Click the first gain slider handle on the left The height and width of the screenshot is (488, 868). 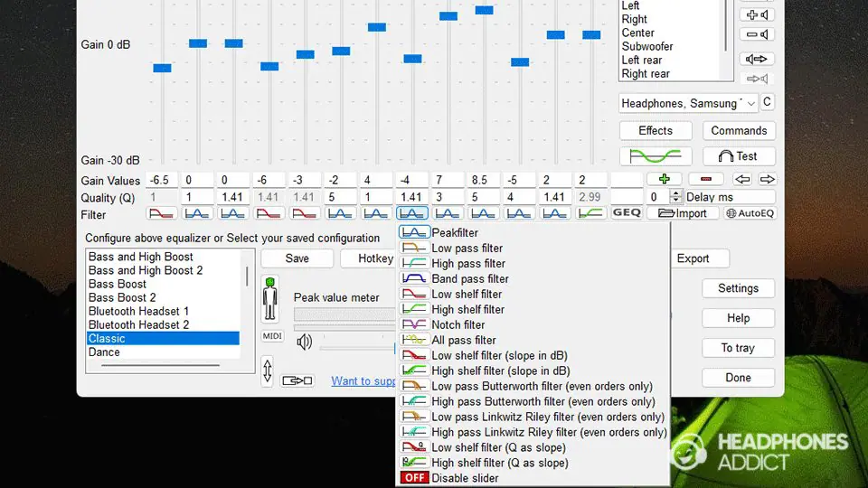(x=162, y=68)
